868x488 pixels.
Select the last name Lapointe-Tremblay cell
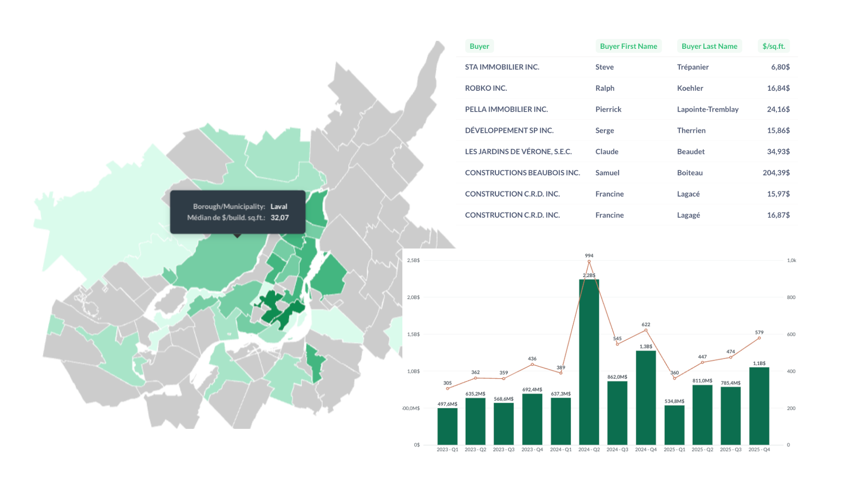pos(708,109)
